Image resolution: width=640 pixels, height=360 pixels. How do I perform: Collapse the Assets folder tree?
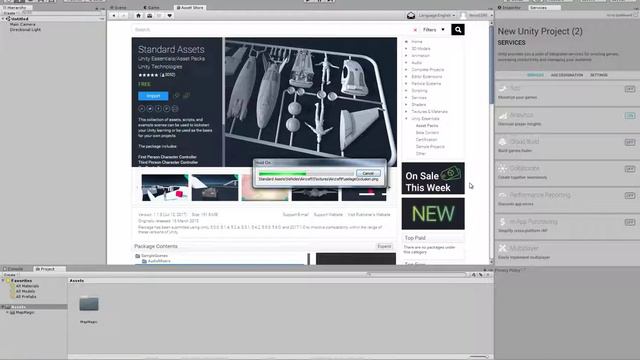tap(3, 307)
